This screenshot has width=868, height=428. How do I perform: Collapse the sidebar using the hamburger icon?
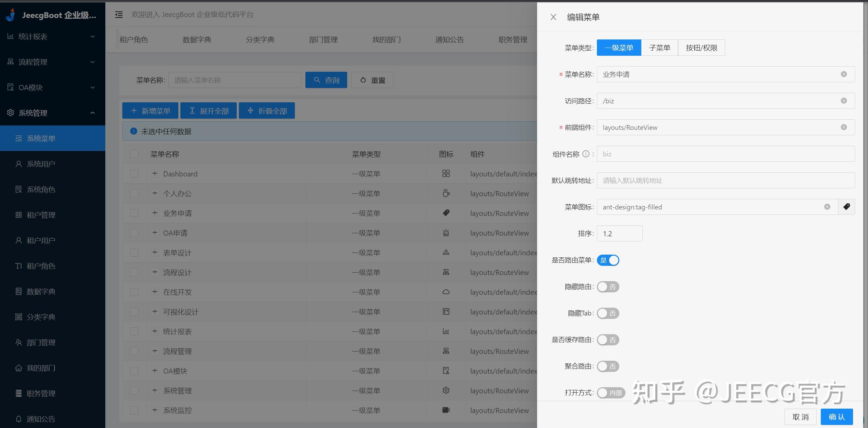(x=119, y=15)
